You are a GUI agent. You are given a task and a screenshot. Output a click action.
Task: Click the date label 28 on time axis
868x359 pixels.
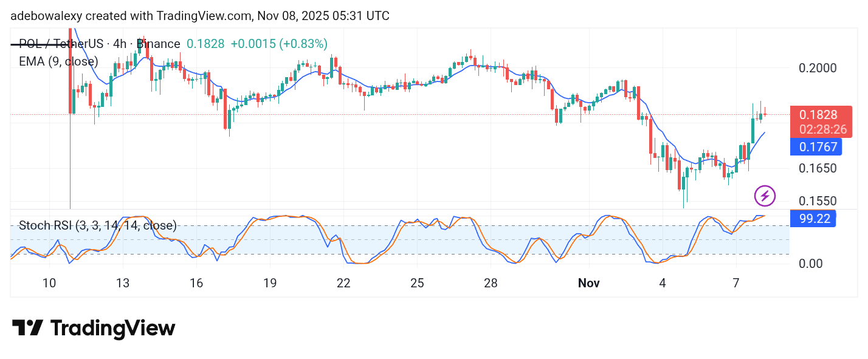pos(491,283)
